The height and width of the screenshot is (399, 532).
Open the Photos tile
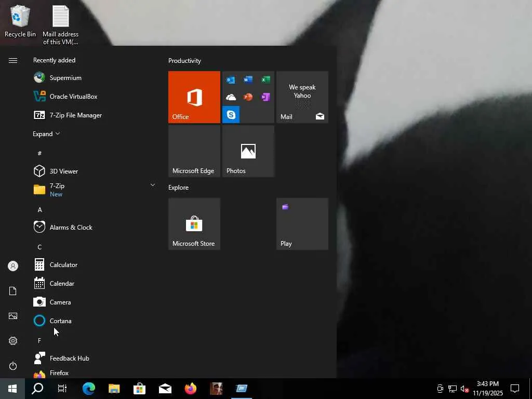[248, 151]
